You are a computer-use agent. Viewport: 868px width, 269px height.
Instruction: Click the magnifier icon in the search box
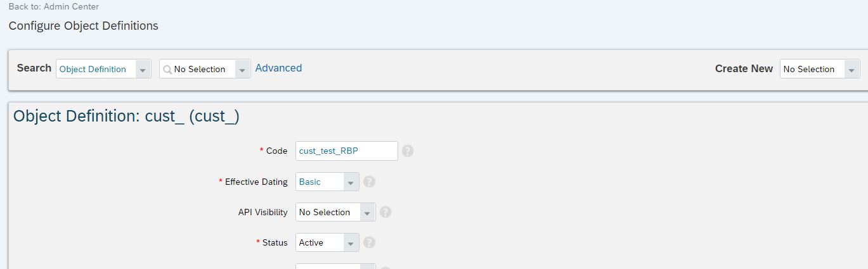pyautogui.click(x=167, y=70)
